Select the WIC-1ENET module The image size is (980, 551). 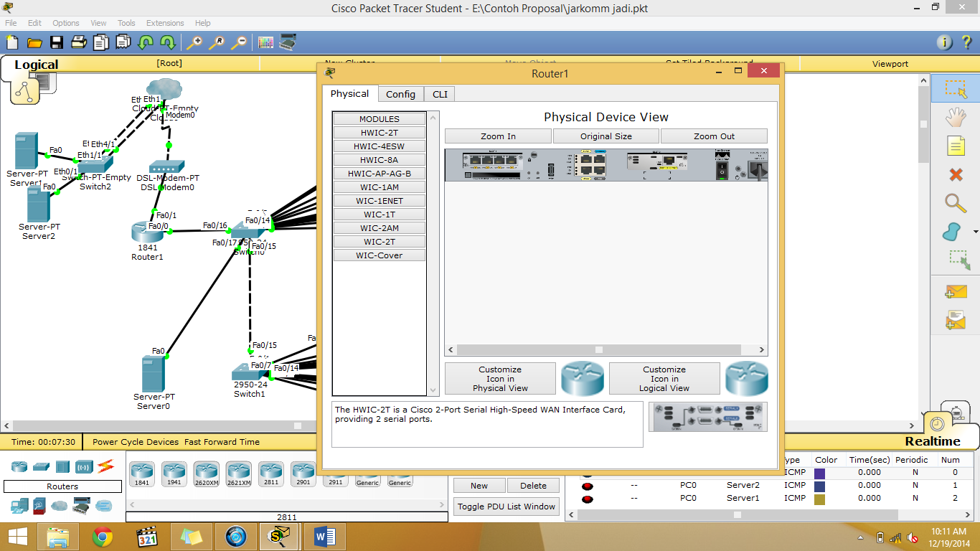380,201
